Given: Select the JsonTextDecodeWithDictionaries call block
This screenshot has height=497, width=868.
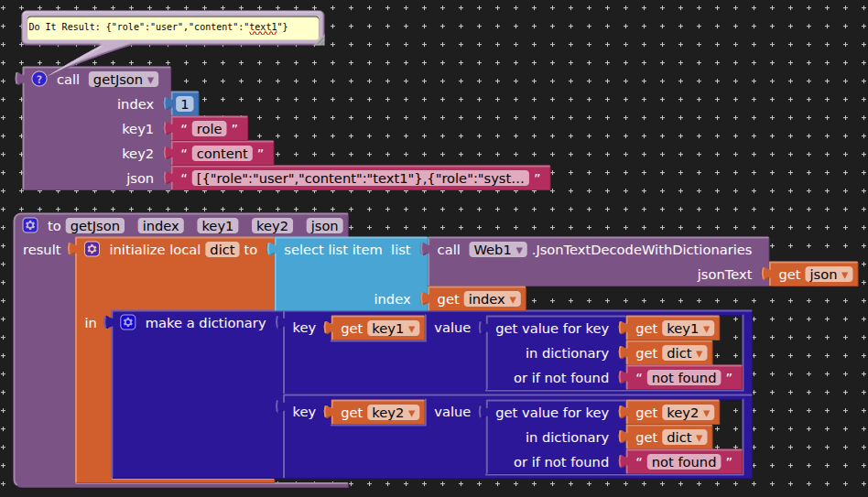Looking at the screenshot, I should [x=641, y=250].
